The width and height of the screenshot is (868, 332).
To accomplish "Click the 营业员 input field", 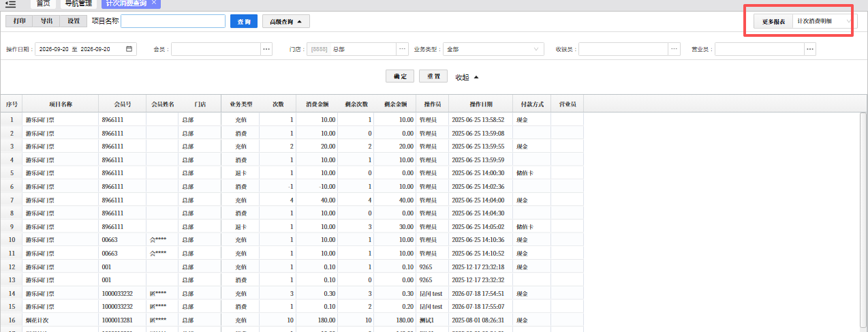I will [x=760, y=49].
